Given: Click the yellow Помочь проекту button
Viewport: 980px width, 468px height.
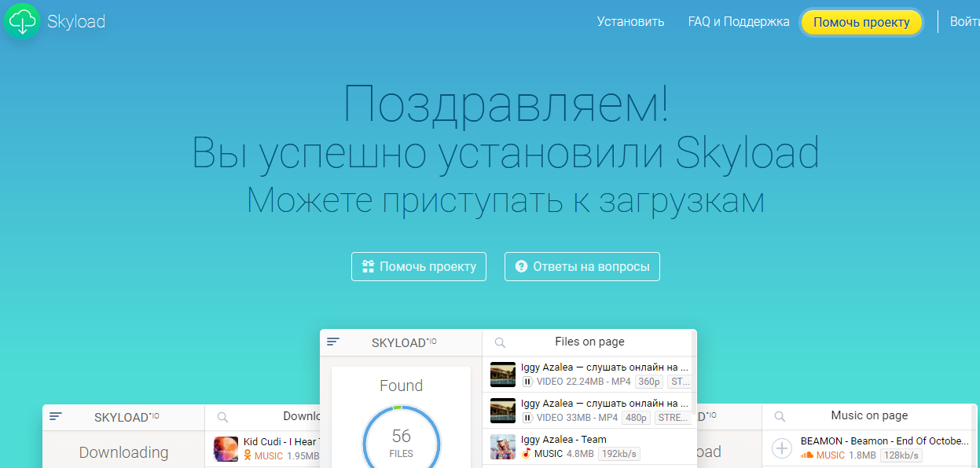Looking at the screenshot, I should point(861,22).
